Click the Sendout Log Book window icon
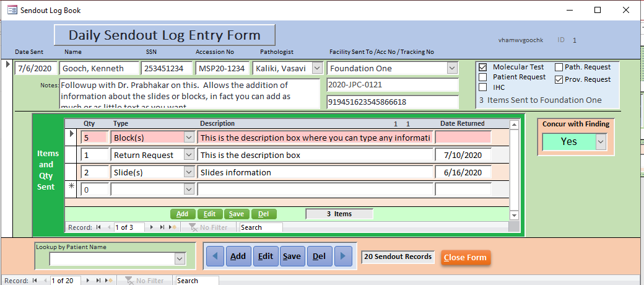Image resolution: width=644 pixels, height=285 pixels. (x=12, y=10)
